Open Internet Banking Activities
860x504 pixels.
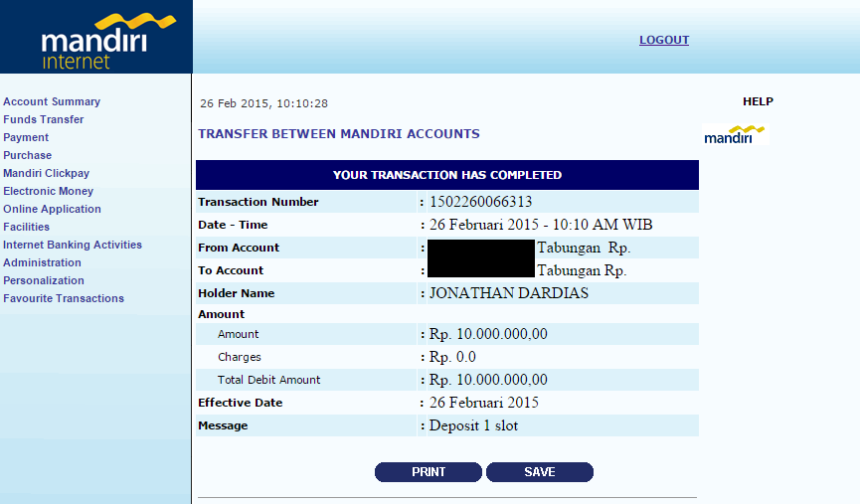(73, 245)
